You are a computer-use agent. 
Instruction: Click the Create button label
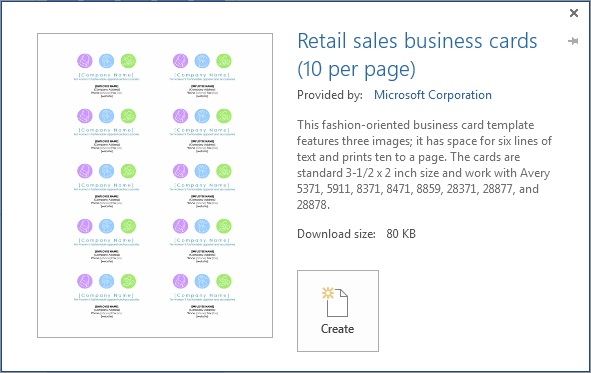(337, 329)
